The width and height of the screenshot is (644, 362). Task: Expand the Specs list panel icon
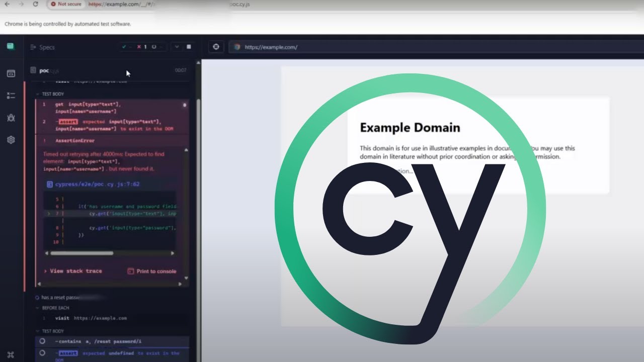click(33, 47)
